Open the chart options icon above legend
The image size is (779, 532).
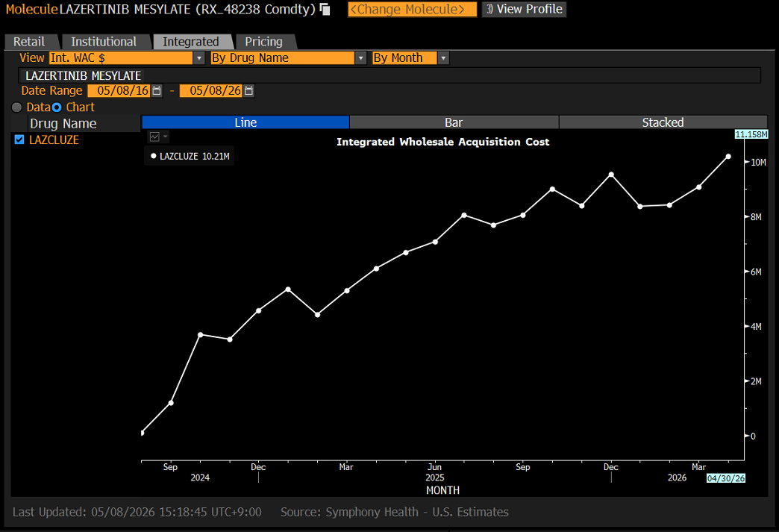click(x=154, y=137)
